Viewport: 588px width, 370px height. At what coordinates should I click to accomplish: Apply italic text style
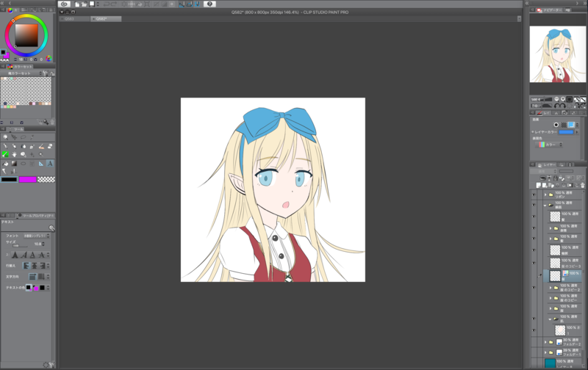click(24, 255)
